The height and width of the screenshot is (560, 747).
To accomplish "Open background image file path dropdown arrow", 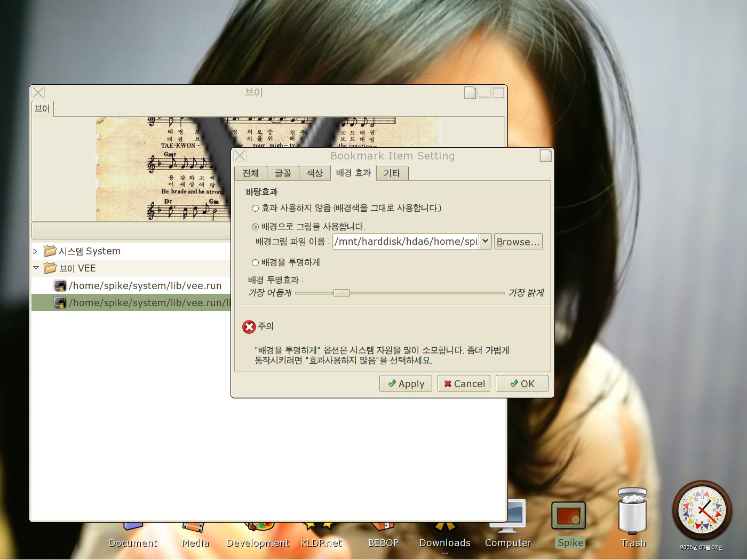I will [x=485, y=242].
